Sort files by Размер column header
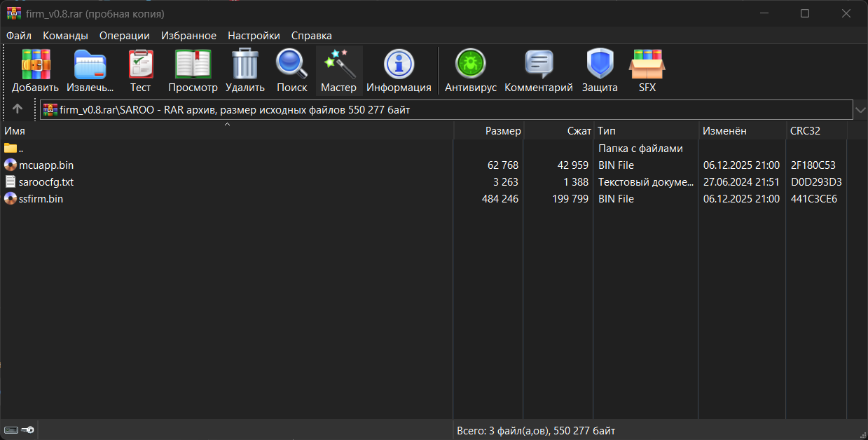868x440 pixels. click(x=503, y=131)
